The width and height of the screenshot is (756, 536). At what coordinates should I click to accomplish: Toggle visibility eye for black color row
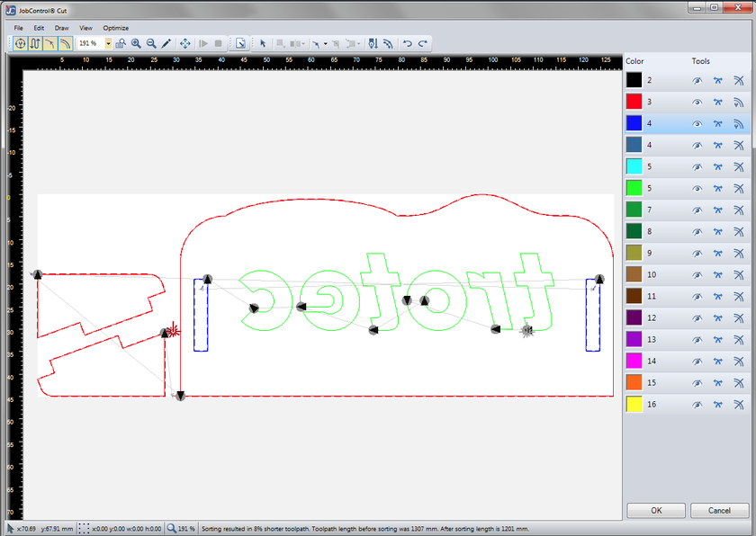click(x=697, y=81)
